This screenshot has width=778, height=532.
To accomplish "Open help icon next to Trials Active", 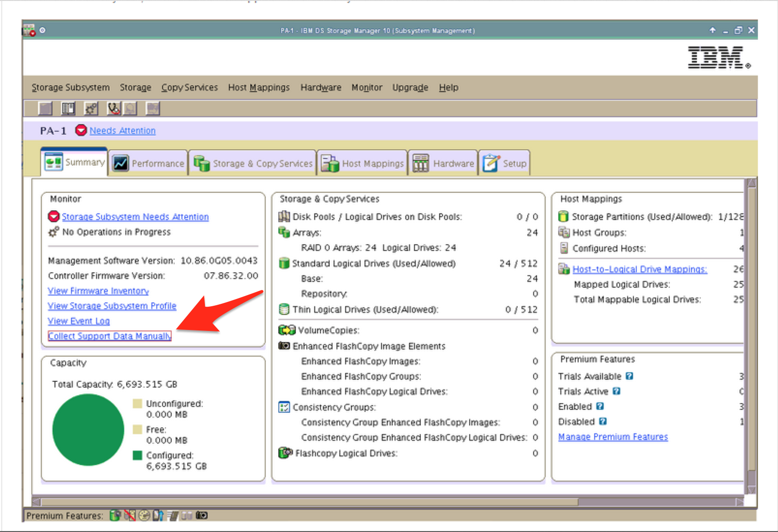I will [x=616, y=391].
